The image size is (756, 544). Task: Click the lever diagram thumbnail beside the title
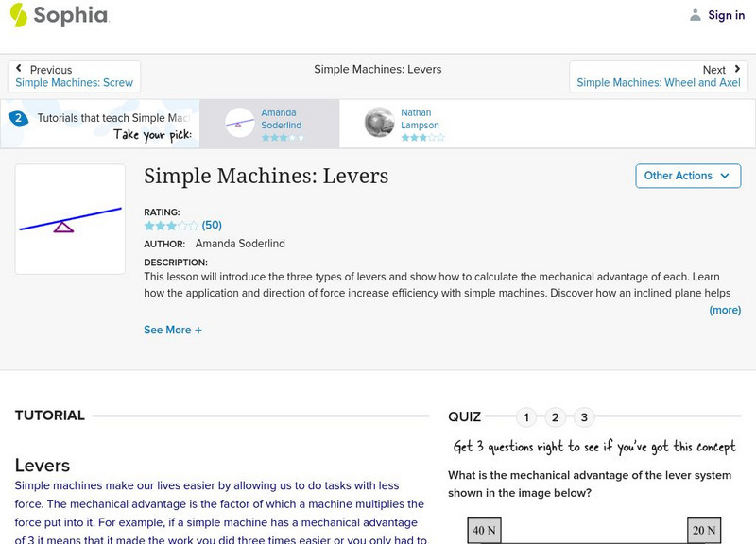click(x=69, y=218)
